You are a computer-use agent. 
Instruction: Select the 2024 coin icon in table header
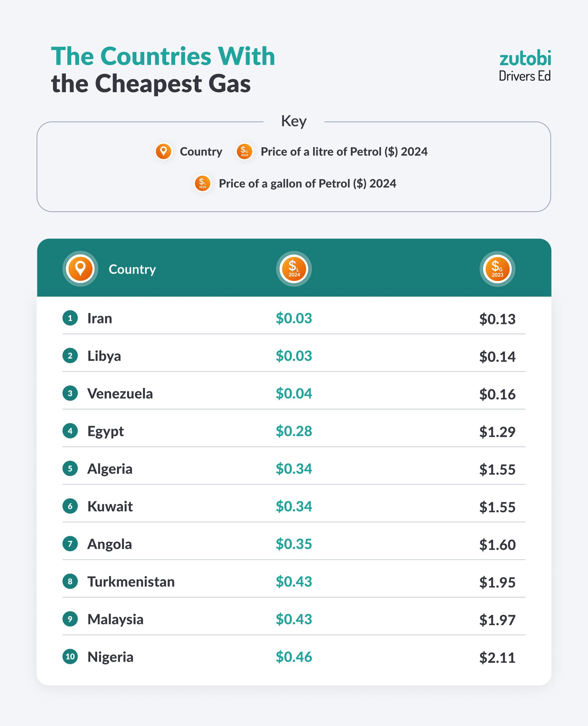pos(294,269)
